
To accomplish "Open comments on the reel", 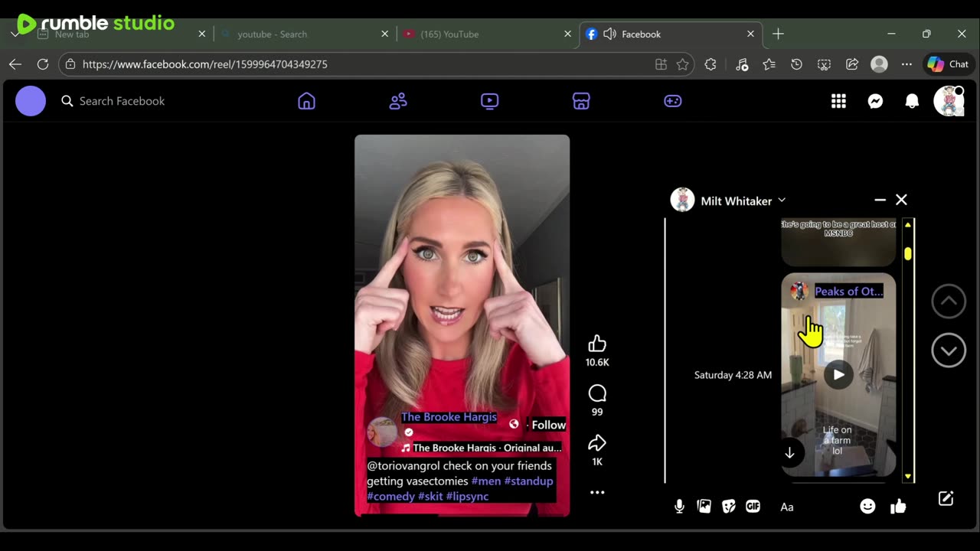I will click(x=597, y=393).
